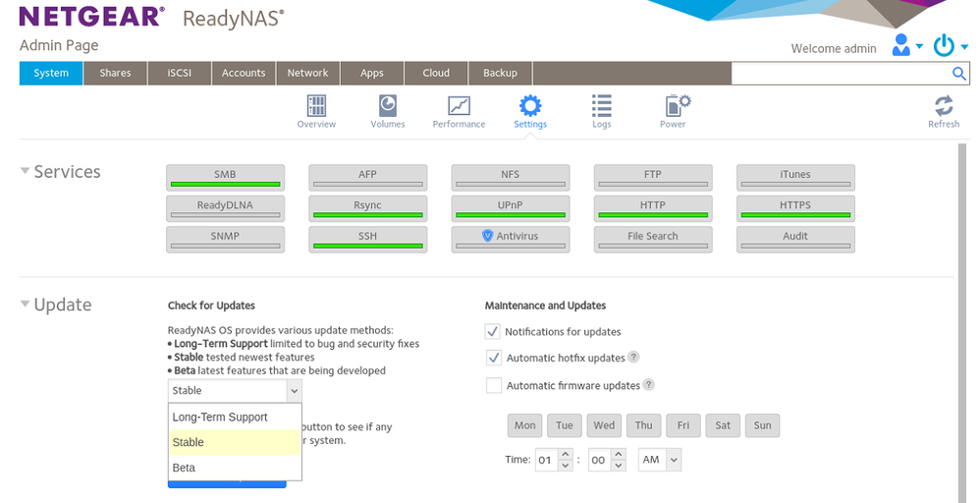Toggle the UPnP service
This screenshot has width=980, height=503.
510,208
